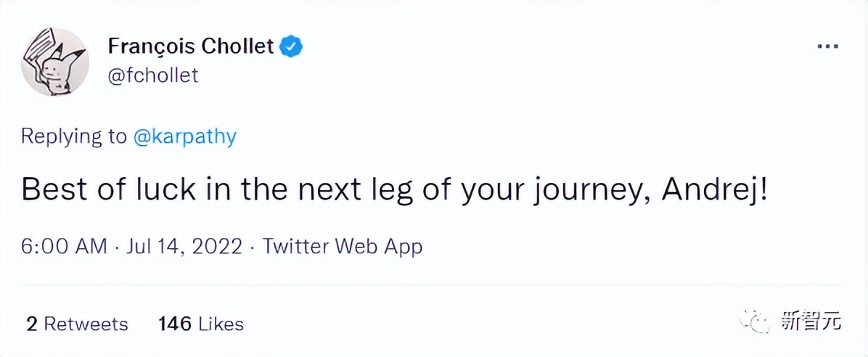
Task: Click the retweet count number 2
Action: tap(31, 324)
